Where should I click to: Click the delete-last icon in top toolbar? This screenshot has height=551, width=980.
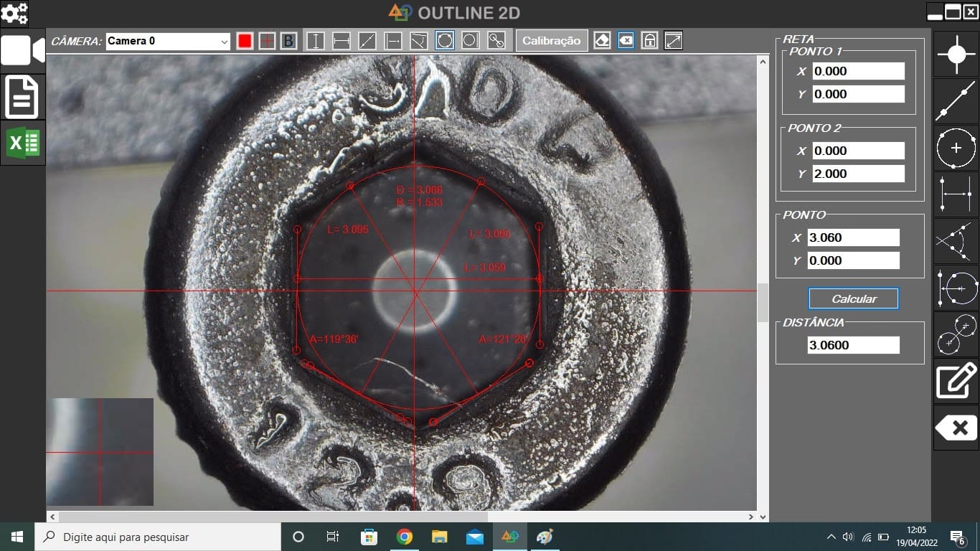tap(626, 41)
